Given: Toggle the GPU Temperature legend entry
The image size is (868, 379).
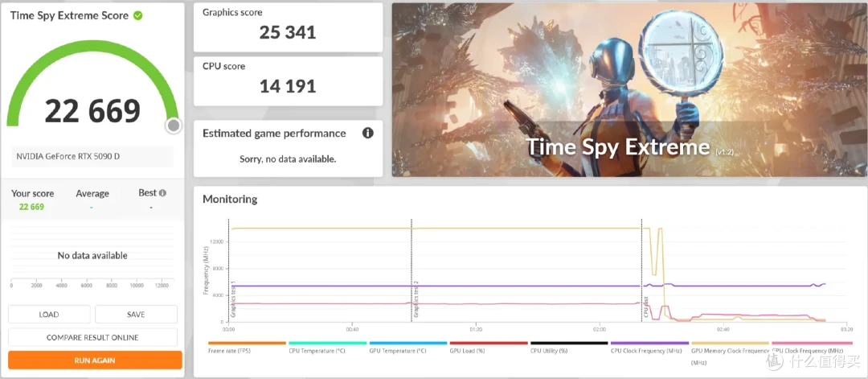Looking at the screenshot, I should pyautogui.click(x=408, y=348).
